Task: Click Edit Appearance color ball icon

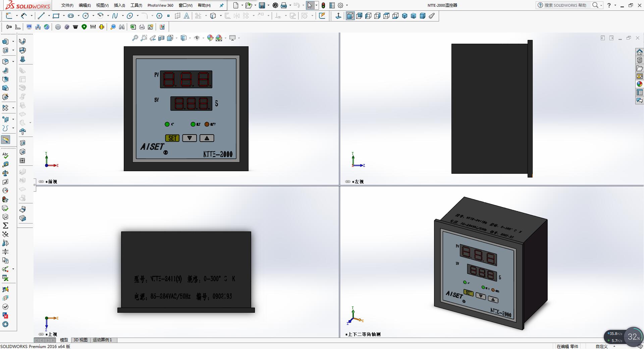Action: click(x=210, y=38)
